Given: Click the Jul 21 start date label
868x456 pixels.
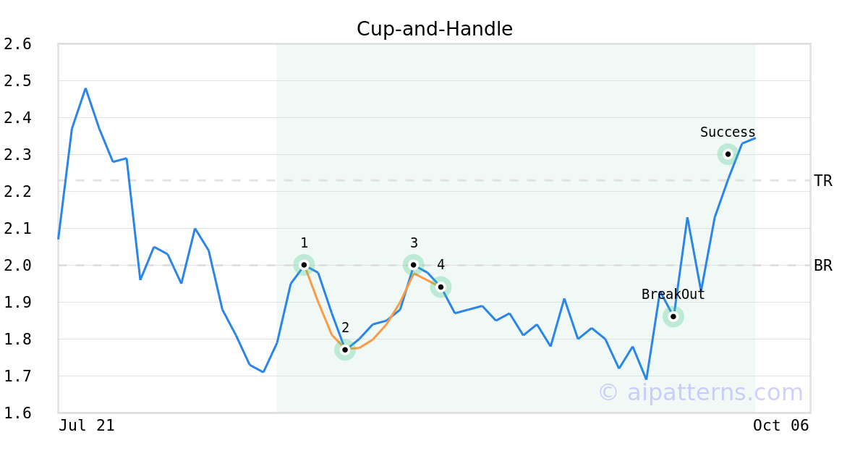Looking at the screenshot, I should tap(87, 426).
